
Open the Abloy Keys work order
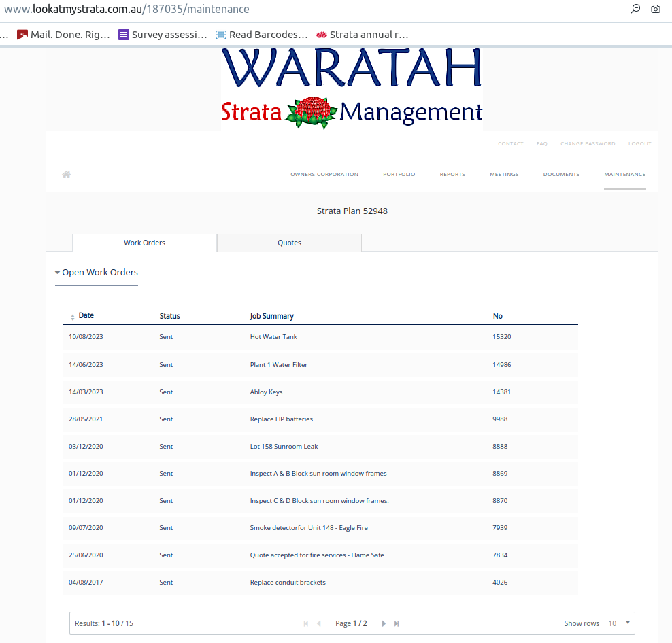266,392
